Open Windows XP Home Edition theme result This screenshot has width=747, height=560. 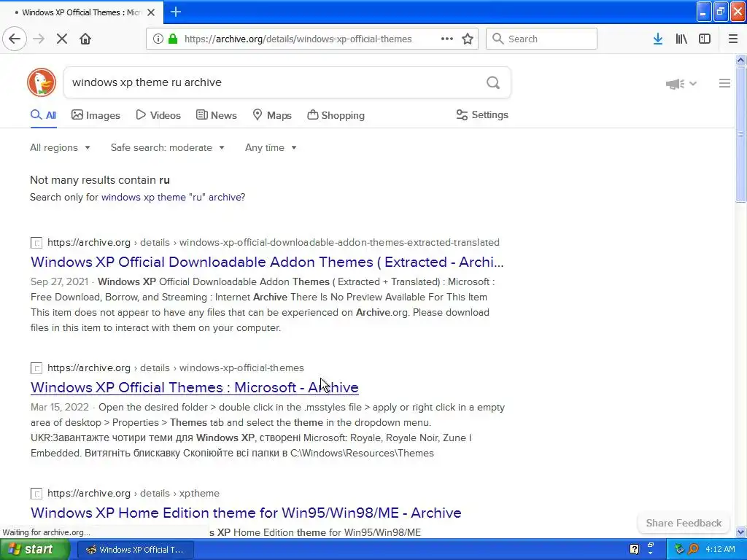click(246, 513)
